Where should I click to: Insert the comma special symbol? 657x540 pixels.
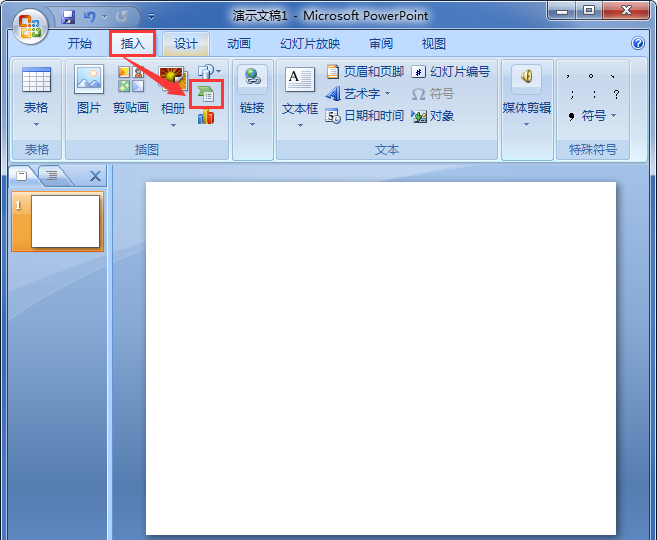(568, 76)
